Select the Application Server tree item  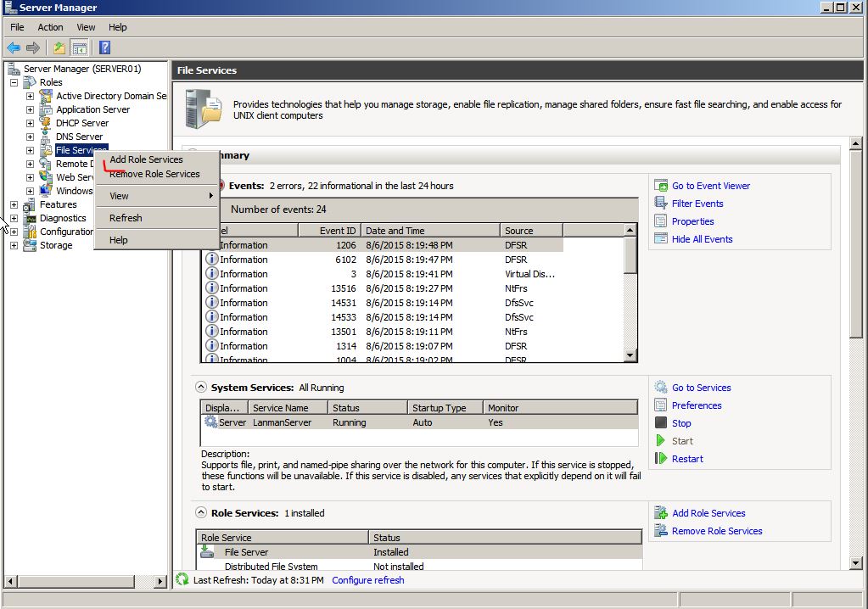tap(93, 109)
